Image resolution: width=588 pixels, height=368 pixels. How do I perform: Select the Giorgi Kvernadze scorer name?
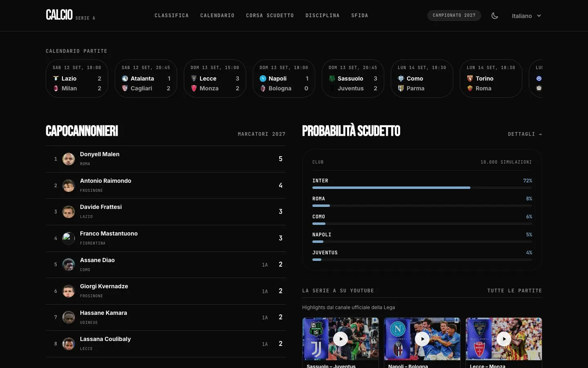(104, 286)
